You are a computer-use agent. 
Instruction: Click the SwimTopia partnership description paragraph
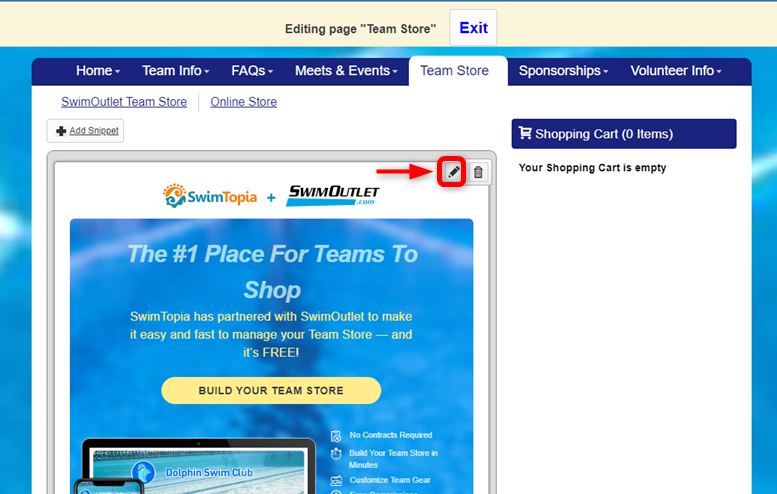coord(271,334)
